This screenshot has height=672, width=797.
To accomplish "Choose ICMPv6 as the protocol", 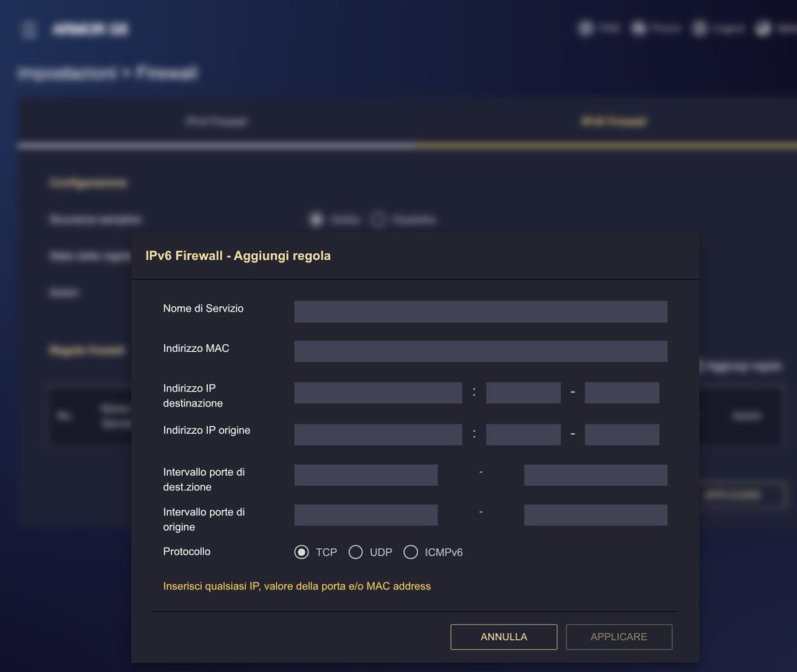I will point(411,552).
